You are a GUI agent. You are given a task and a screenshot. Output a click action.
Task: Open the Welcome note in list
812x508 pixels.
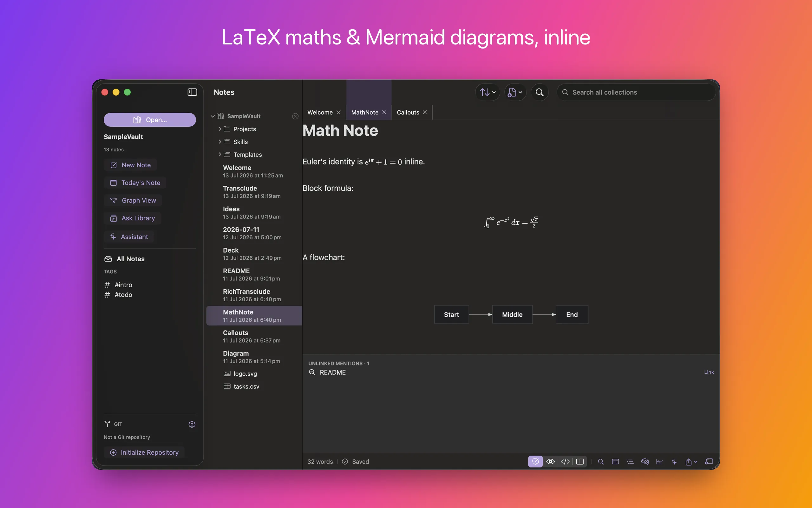point(254,171)
